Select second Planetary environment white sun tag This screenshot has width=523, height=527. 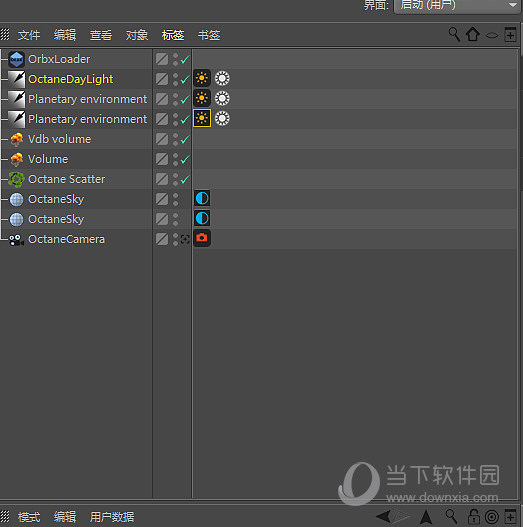coord(222,118)
